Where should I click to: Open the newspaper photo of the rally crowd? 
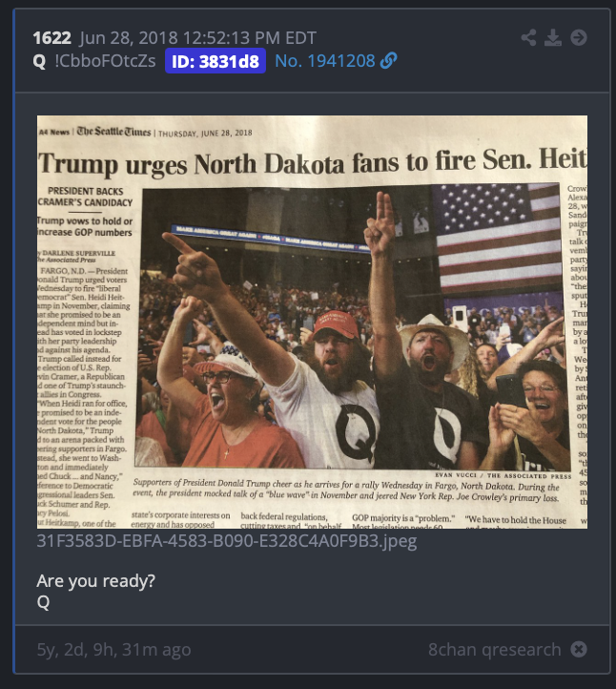click(x=312, y=323)
